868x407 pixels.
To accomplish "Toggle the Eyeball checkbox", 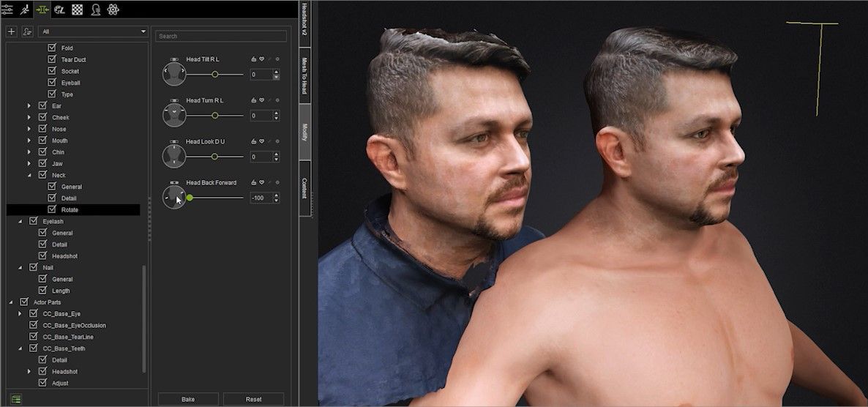I will click(52, 83).
